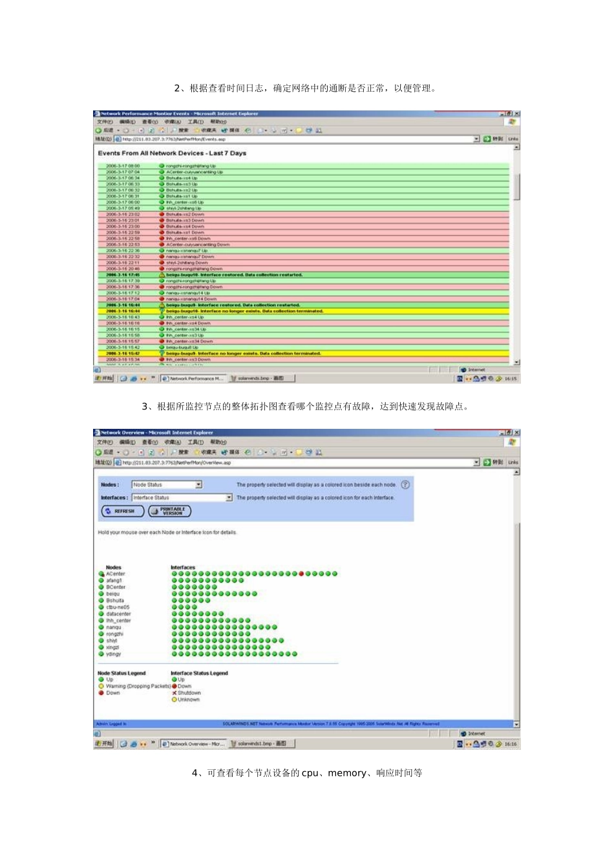
Task: Click red icon of 'Bshuita-xs2 Down' event
Action: click(x=162, y=214)
